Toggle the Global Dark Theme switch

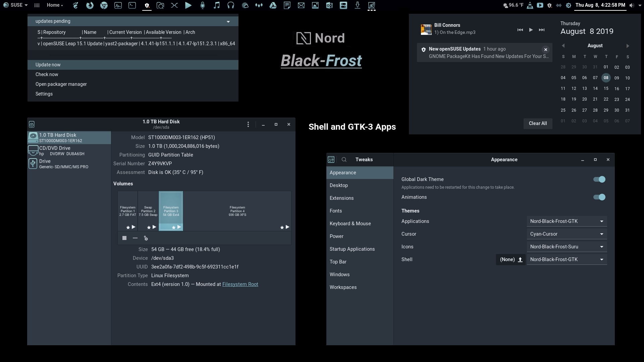[599, 179]
